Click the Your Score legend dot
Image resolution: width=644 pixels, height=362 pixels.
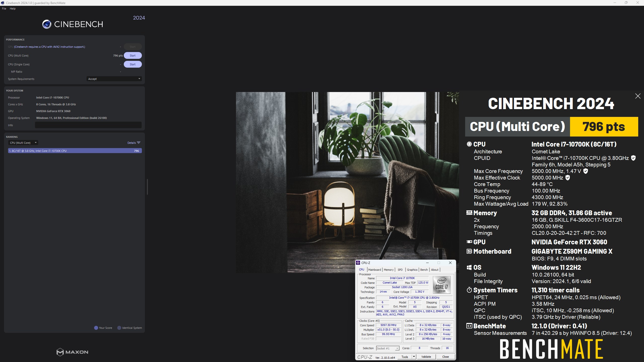tap(96, 328)
